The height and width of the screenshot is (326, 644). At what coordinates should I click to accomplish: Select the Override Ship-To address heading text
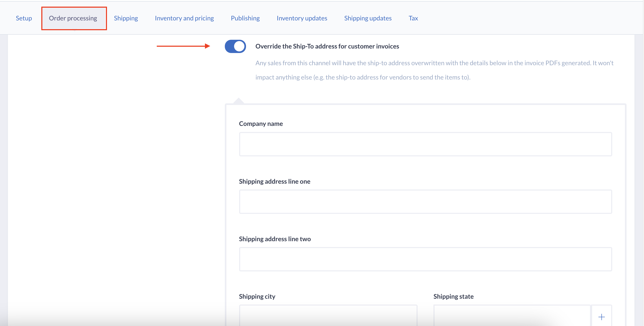pos(327,46)
